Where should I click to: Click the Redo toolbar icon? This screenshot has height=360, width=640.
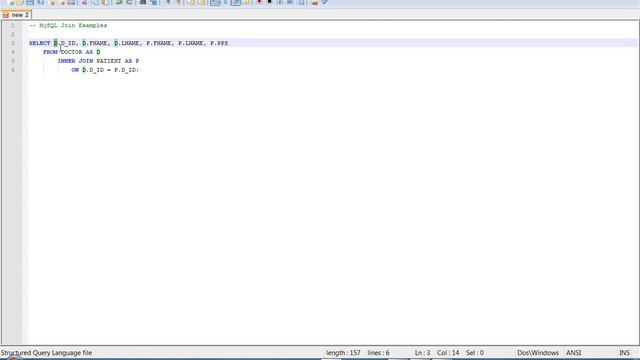click(129, 2)
